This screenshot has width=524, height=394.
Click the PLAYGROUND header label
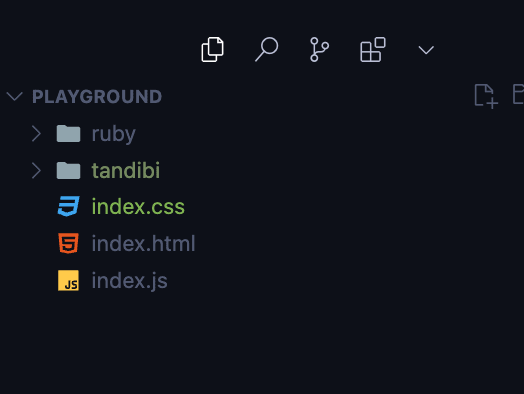(97, 97)
